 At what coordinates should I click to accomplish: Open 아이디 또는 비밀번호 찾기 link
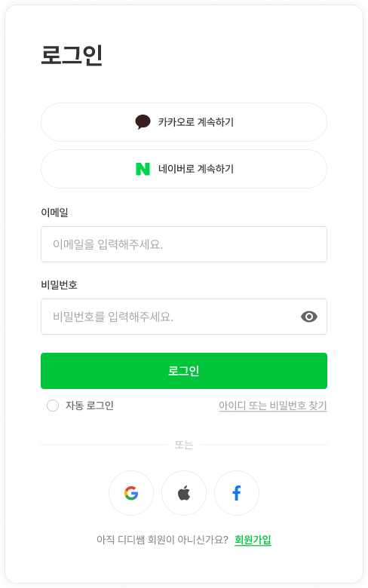[273, 406]
